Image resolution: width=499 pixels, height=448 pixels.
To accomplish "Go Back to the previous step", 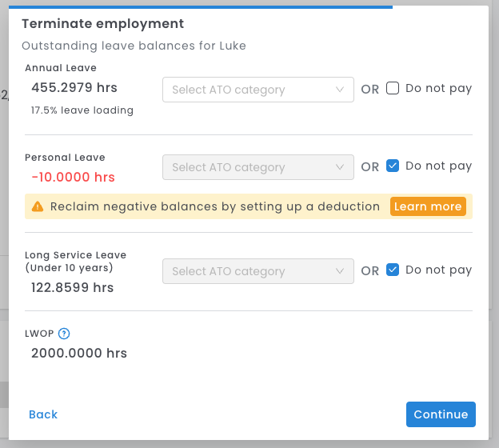I will (43, 414).
